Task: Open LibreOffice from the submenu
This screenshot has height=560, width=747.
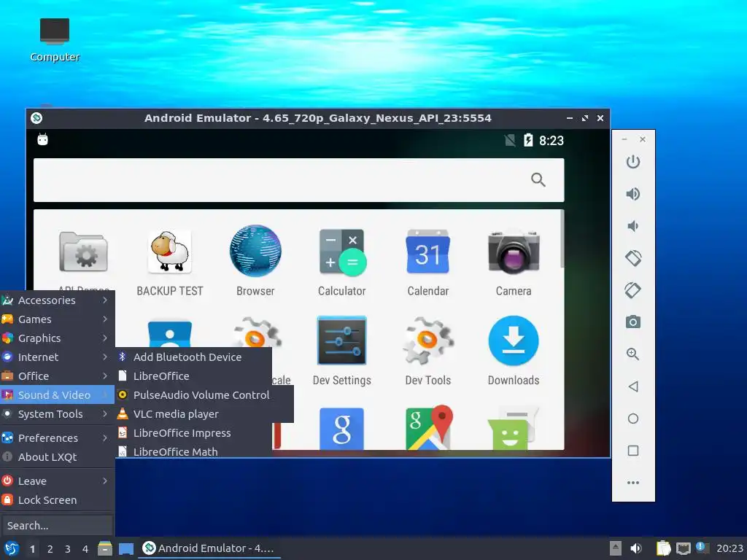Action: tap(193, 376)
